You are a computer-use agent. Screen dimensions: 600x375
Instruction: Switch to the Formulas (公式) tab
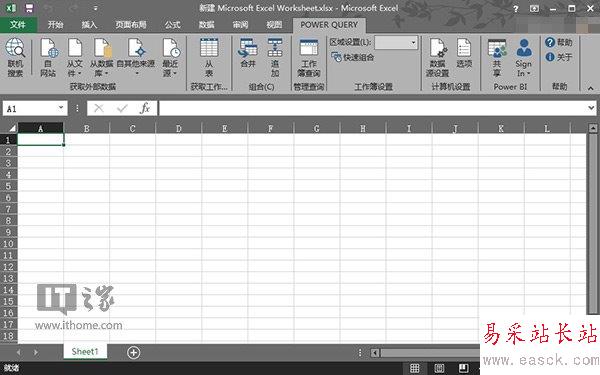172,25
